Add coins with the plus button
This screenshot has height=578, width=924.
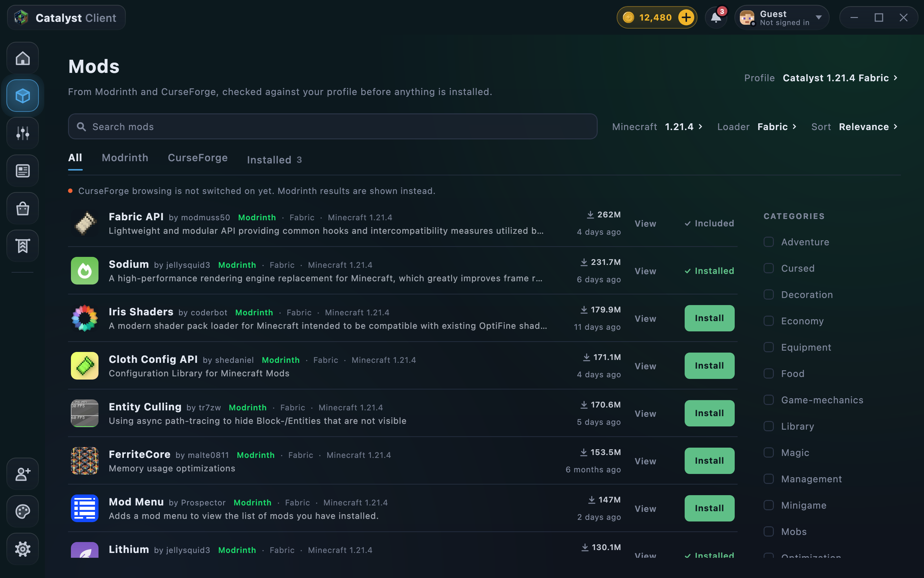pyautogui.click(x=686, y=18)
